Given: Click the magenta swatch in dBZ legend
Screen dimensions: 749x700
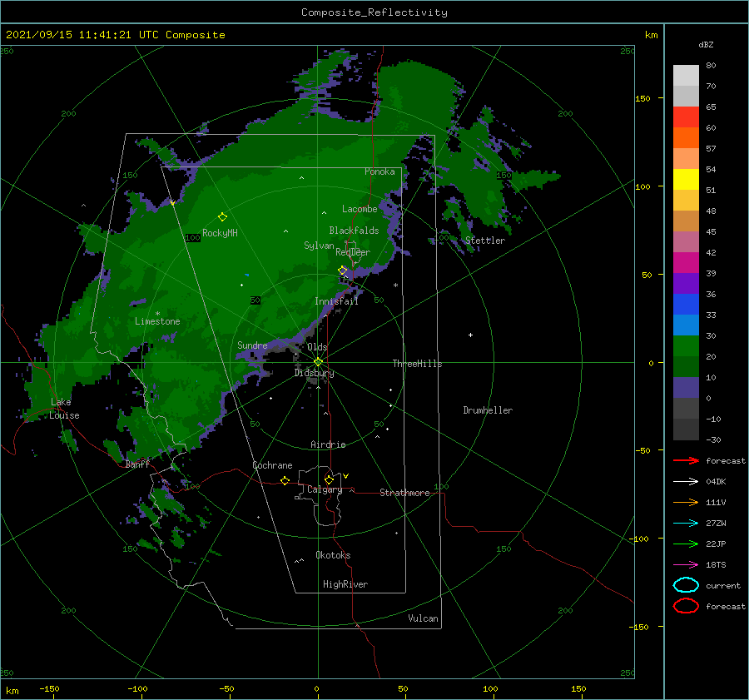Looking at the screenshot, I should (x=686, y=262).
